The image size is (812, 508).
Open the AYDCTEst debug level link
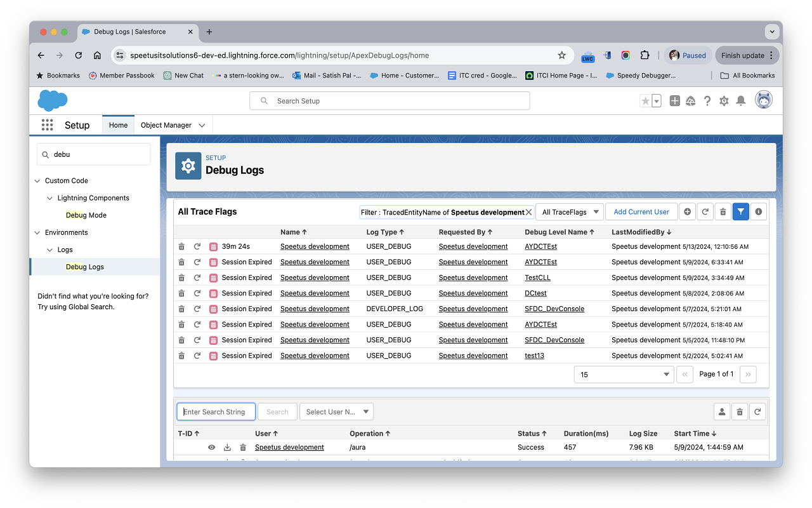click(x=540, y=246)
